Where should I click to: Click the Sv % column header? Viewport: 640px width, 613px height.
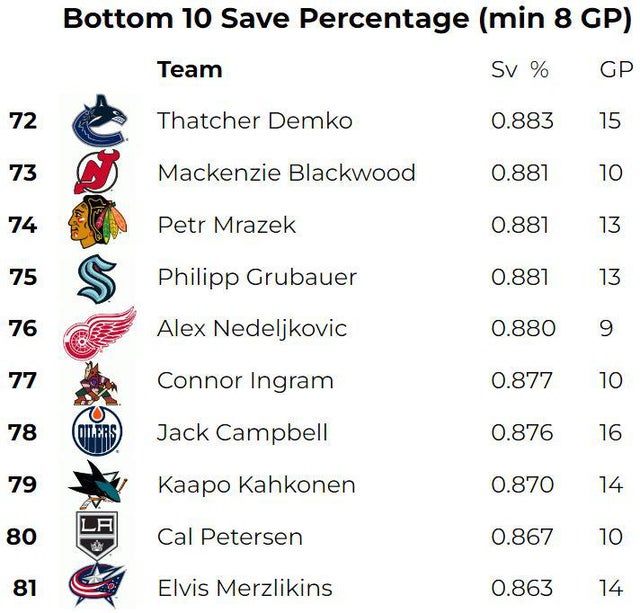pyautogui.click(x=520, y=70)
